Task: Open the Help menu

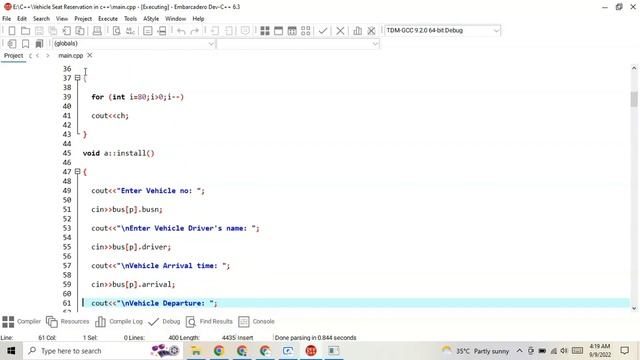Action: 198,19
